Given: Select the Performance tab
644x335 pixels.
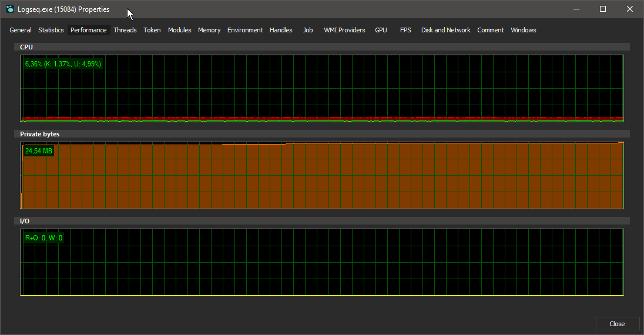Looking at the screenshot, I should (x=89, y=30).
